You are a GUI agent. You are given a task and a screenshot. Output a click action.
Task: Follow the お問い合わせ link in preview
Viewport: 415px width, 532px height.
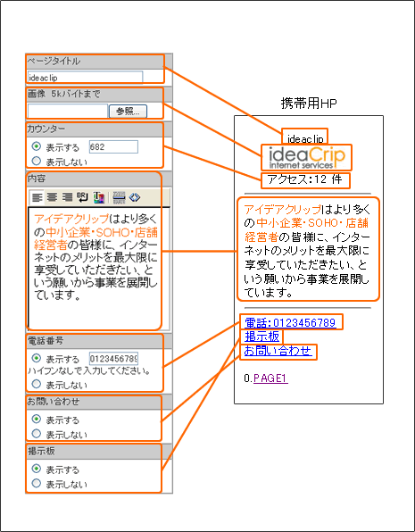(x=278, y=351)
